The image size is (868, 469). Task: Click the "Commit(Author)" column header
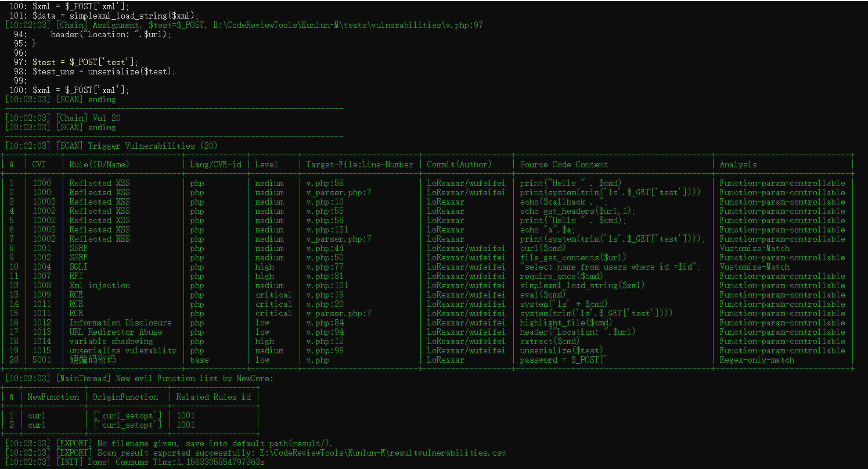click(x=459, y=164)
